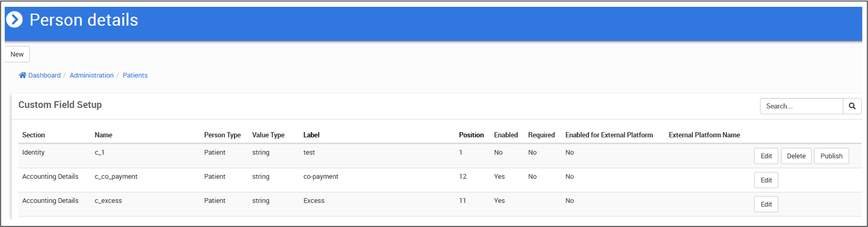Edit the c_excess field row
868x227 pixels.
[766, 204]
